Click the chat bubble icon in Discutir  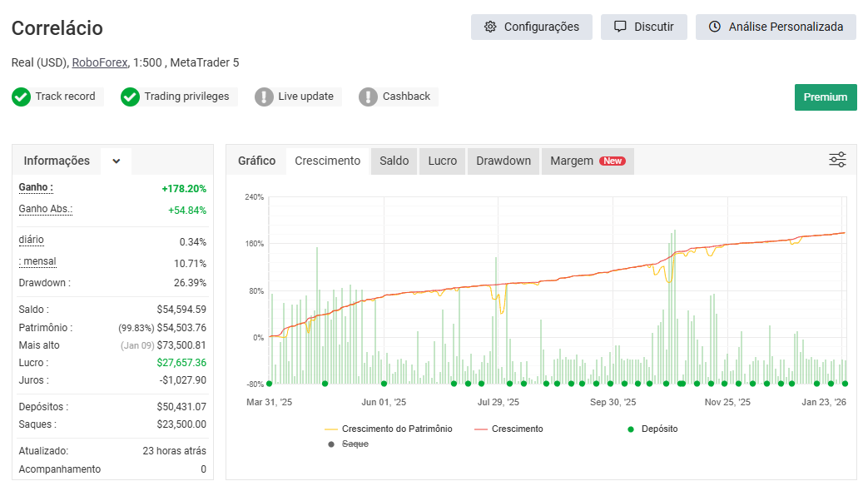620,27
